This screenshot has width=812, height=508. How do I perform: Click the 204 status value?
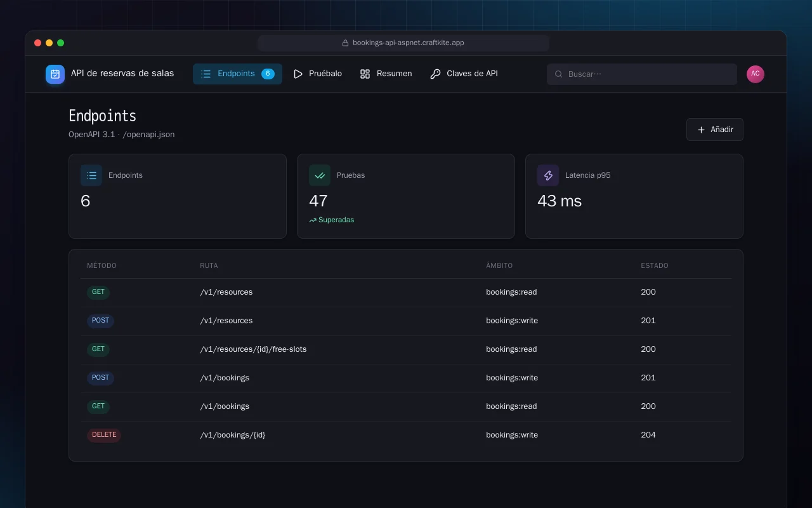click(648, 435)
